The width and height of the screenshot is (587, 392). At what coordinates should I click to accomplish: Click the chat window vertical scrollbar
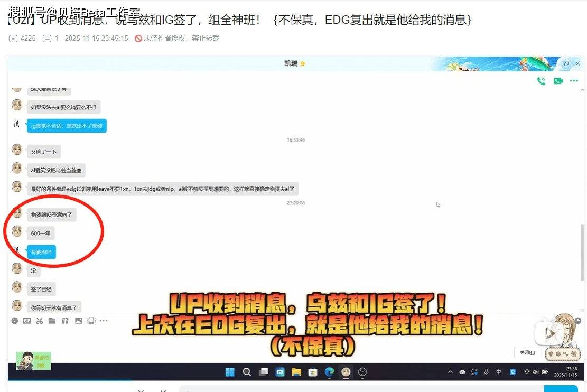pyautogui.click(x=582, y=248)
